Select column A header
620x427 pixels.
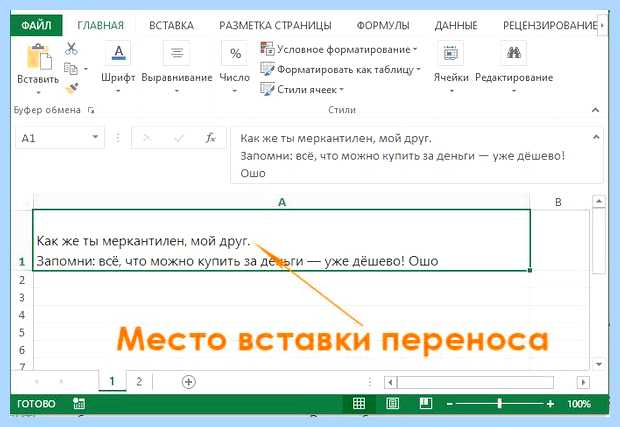pos(282,202)
